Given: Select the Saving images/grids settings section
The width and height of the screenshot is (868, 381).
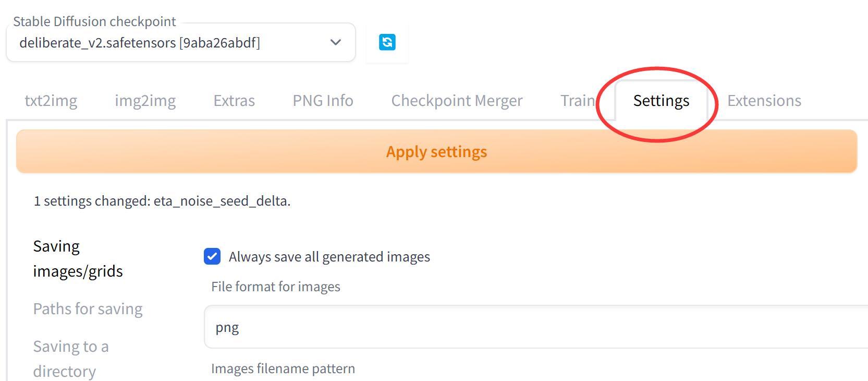Looking at the screenshot, I should point(78,258).
